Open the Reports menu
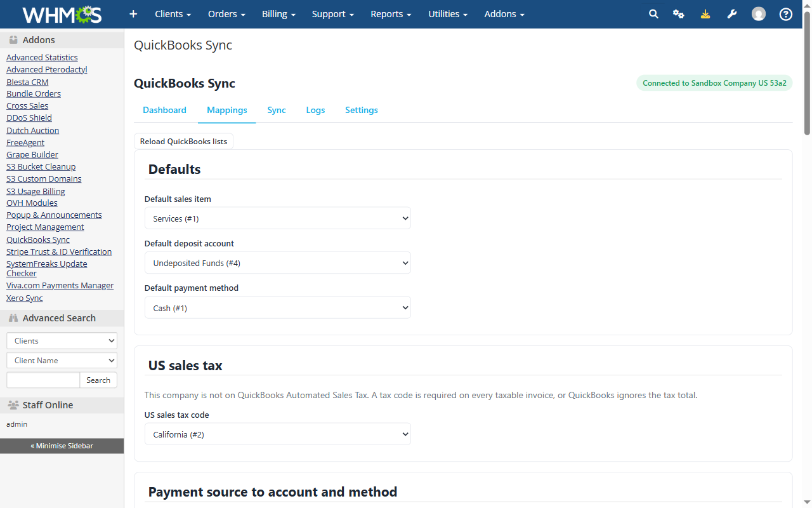 coord(391,14)
